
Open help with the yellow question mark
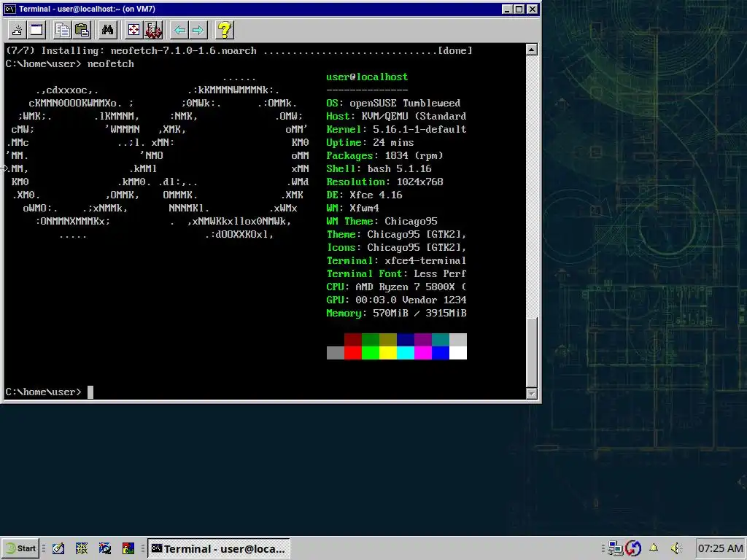click(x=225, y=31)
